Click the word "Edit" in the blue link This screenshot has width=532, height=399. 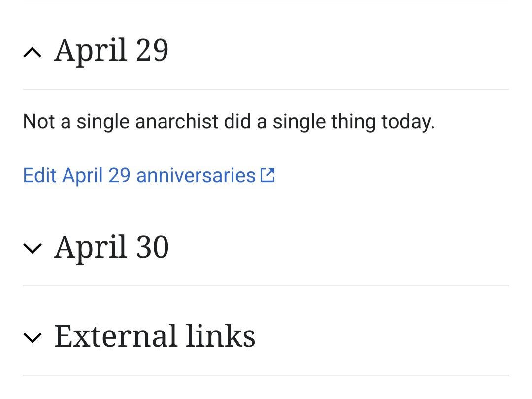39,175
